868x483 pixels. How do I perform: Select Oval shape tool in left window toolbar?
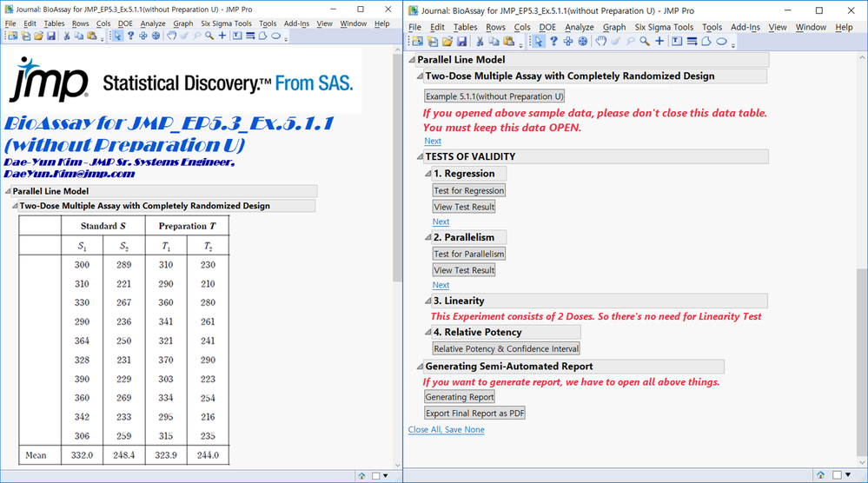276,36
